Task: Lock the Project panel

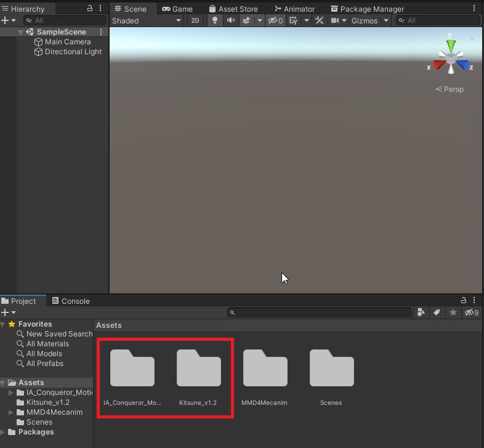Action: pos(463,300)
